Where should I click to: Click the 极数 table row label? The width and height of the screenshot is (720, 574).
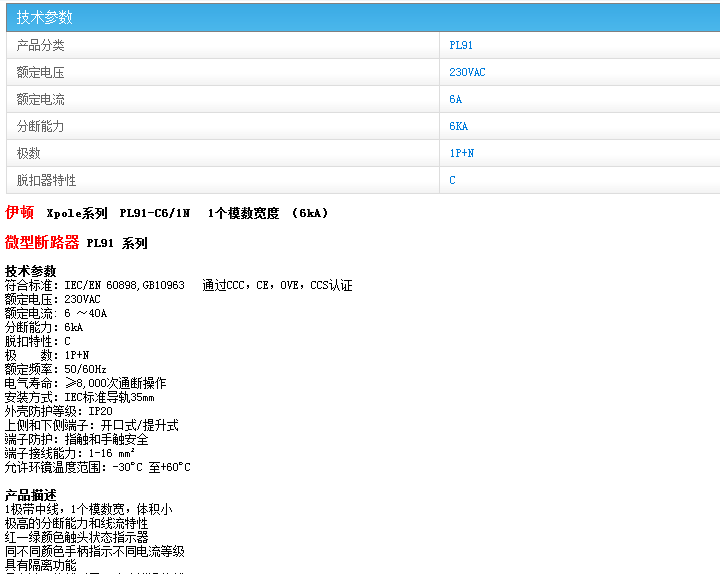[x=29, y=153]
